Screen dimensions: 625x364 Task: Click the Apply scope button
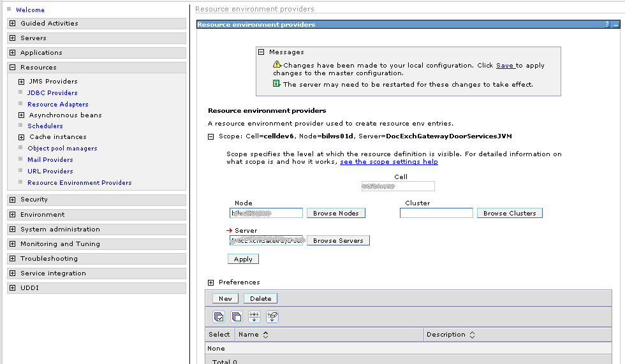pos(243,259)
